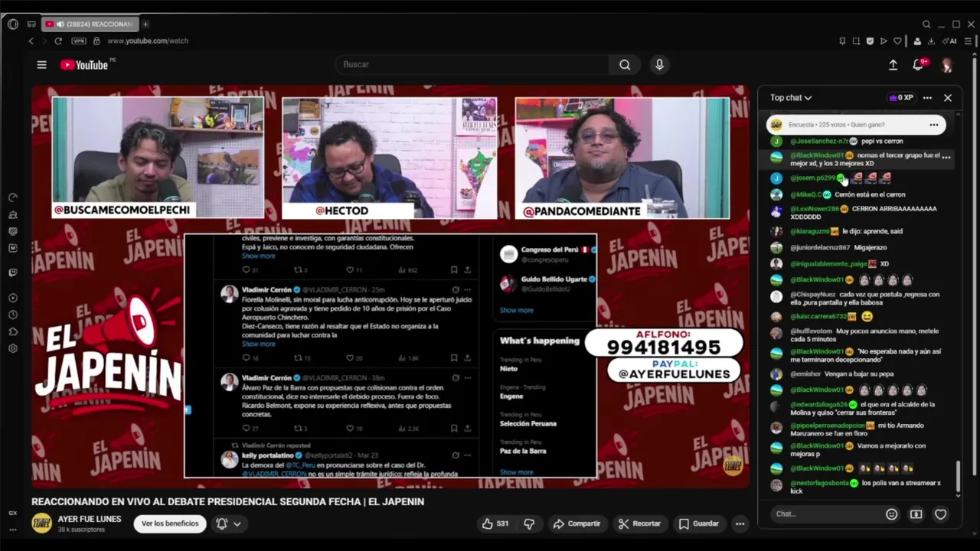The width and height of the screenshot is (980, 551).
Task: Open tab search magnifier in title bar
Action: pos(926,24)
